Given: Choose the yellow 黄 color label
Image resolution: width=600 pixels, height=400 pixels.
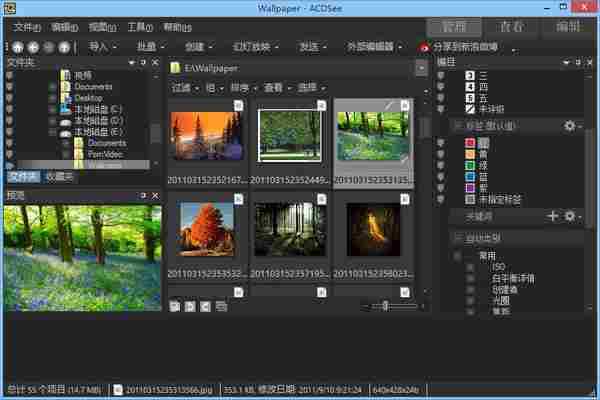Looking at the screenshot, I should (x=470, y=154).
